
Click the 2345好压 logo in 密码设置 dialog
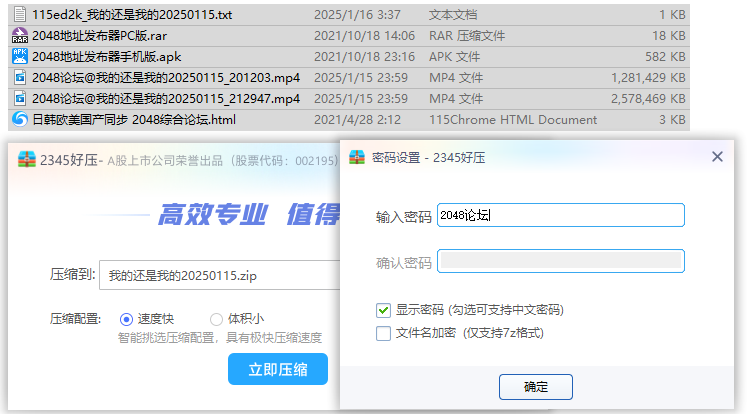pos(357,157)
